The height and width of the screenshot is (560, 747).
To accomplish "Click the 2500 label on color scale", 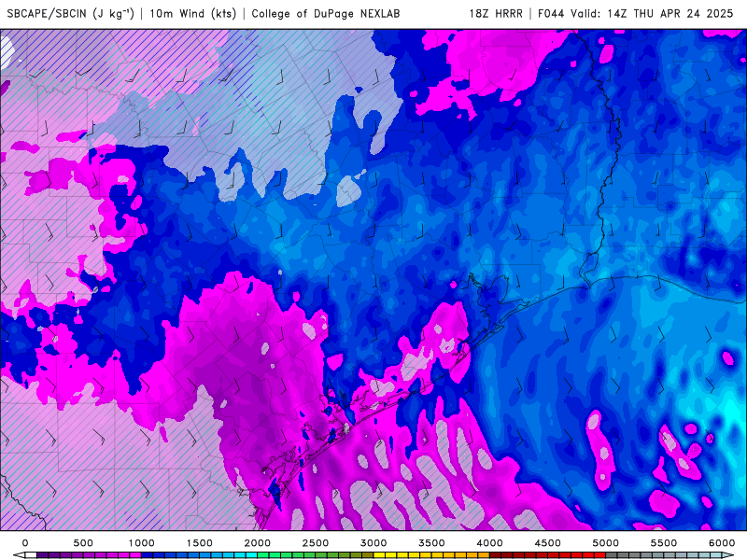I will (316, 543).
